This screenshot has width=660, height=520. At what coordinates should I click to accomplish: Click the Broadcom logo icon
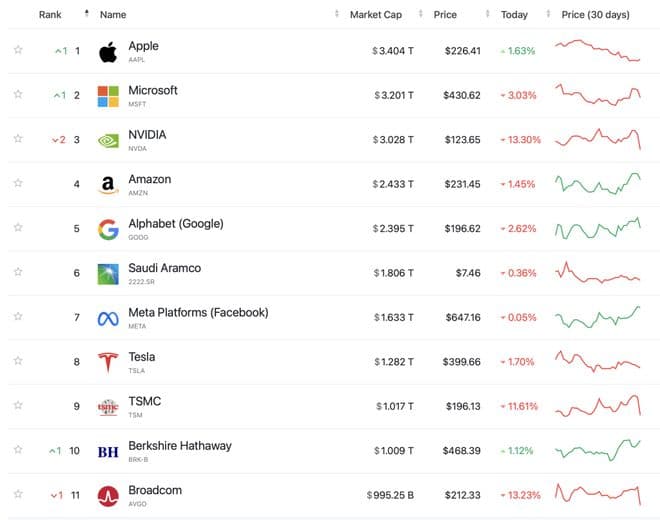[108, 496]
